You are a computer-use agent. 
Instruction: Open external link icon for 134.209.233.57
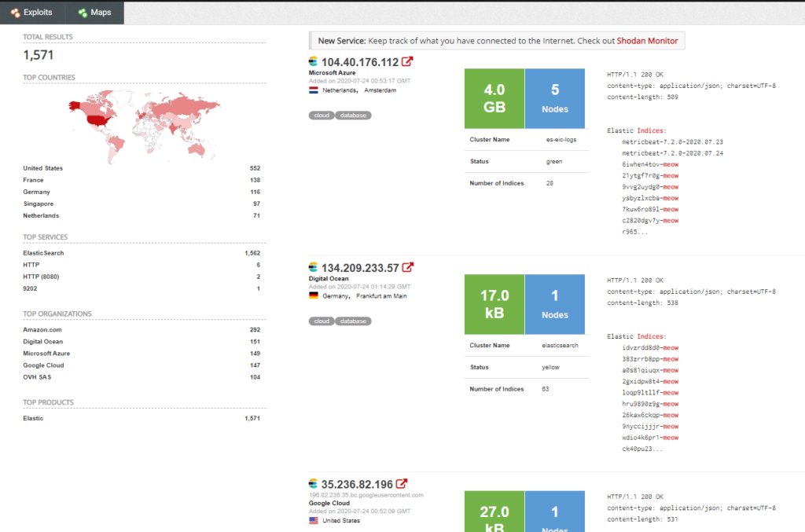(x=407, y=268)
